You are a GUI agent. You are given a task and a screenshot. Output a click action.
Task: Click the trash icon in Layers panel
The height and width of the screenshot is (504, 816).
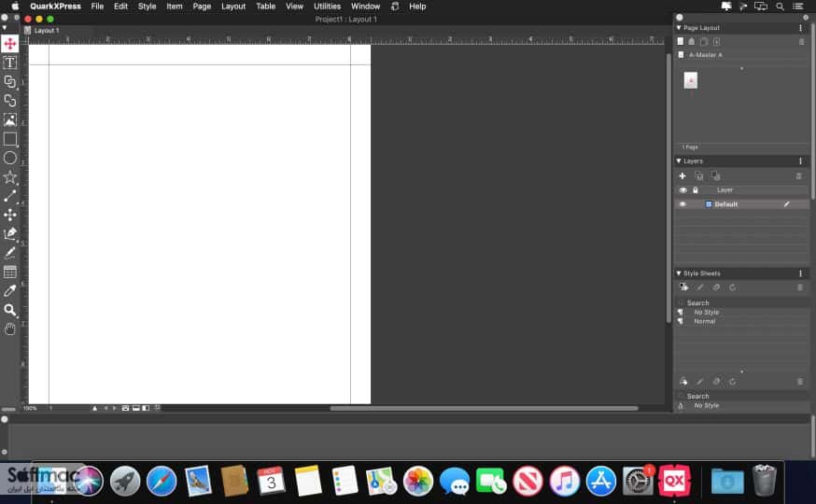[x=799, y=176]
